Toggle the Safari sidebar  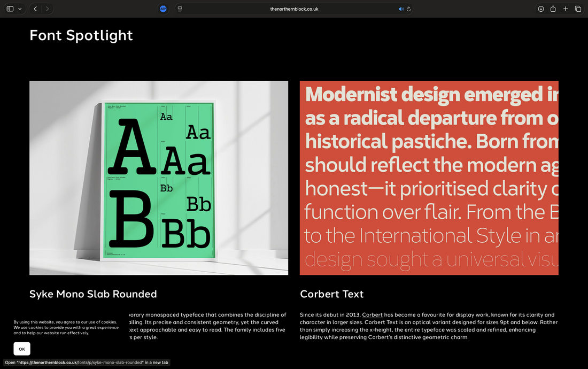(10, 9)
